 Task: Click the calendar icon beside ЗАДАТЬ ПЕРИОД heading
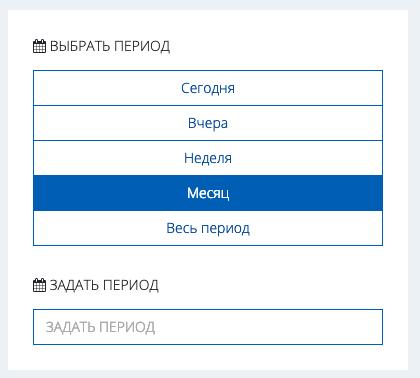(39, 285)
